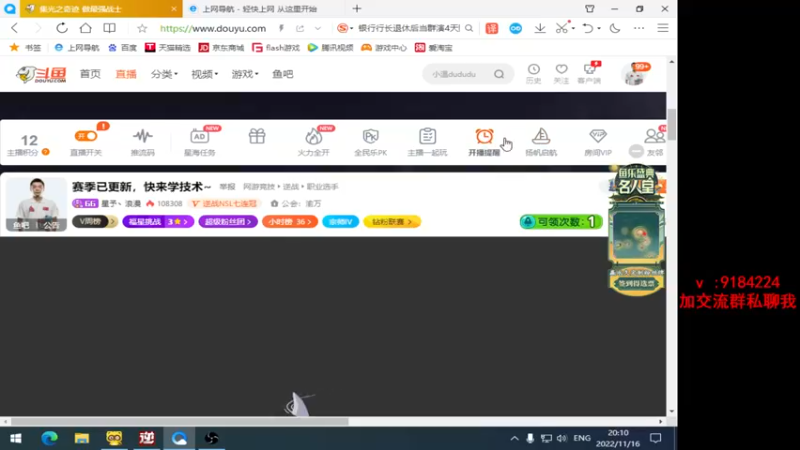The image size is (800, 450).
Task: Open the 名人皇 event banner
Action: [x=636, y=230]
